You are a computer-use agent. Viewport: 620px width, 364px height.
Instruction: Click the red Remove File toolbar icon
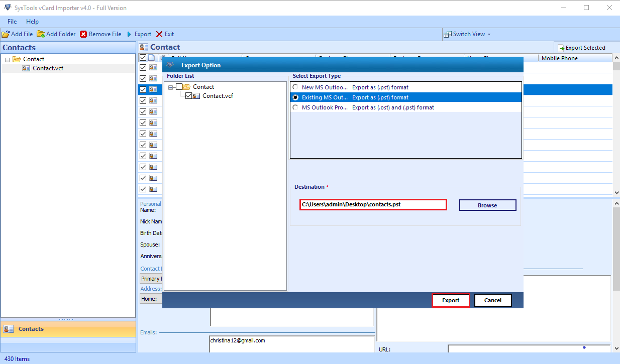pos(83,34)
